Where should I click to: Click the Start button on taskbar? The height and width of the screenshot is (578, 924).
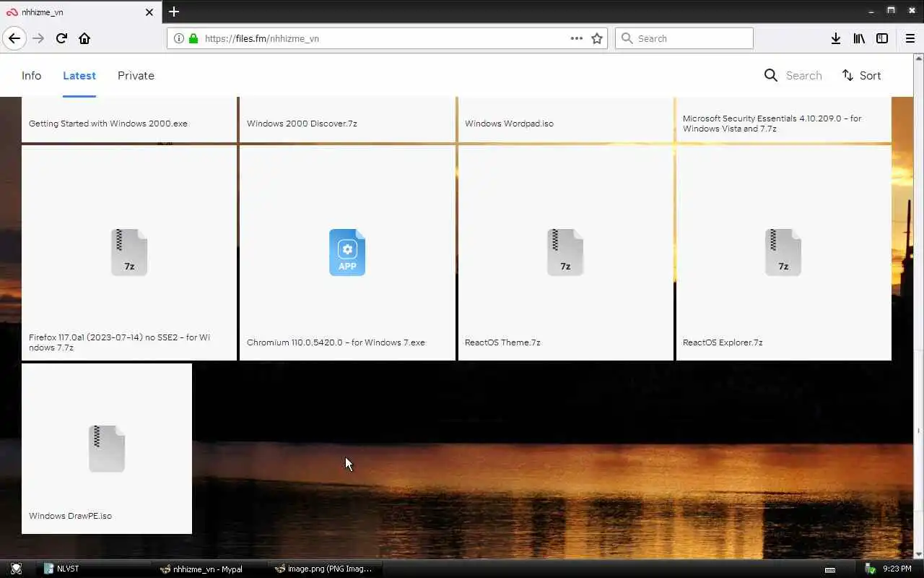click(16, 569)
